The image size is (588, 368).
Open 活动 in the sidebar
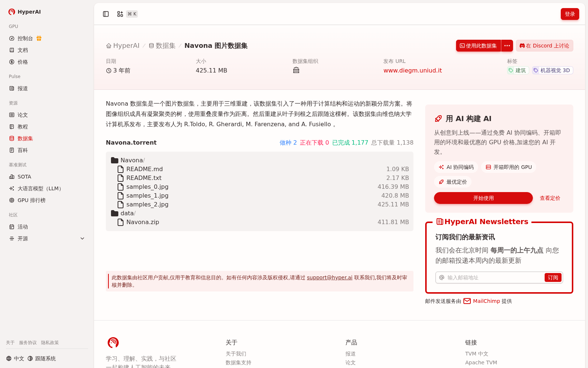23,227
